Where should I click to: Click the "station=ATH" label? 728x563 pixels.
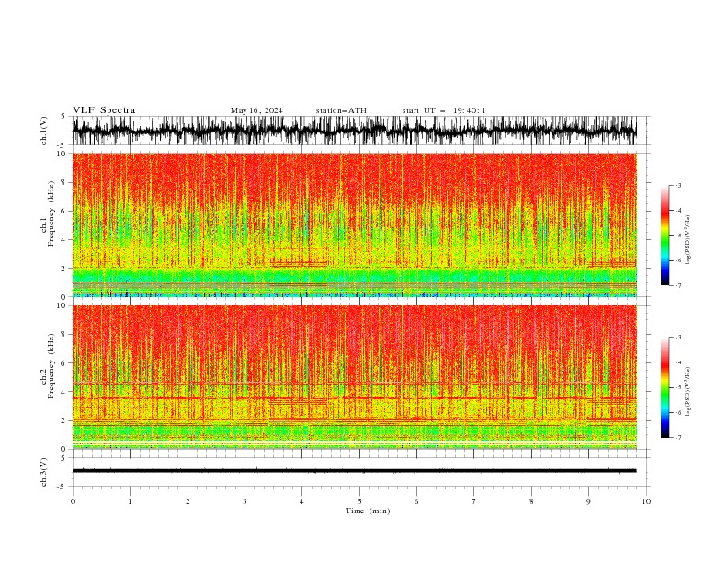click(341, 110)
